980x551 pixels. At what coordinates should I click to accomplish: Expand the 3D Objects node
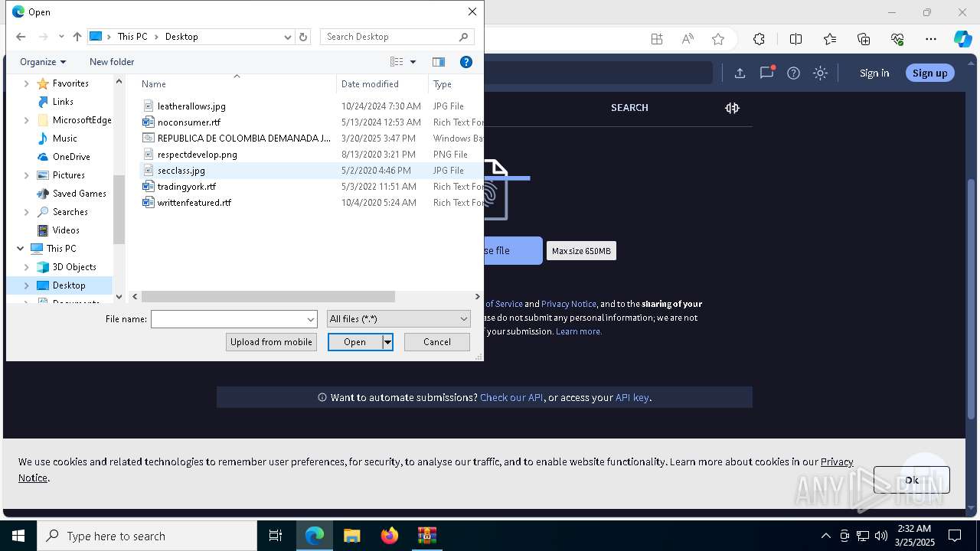[x=27, y=267]
